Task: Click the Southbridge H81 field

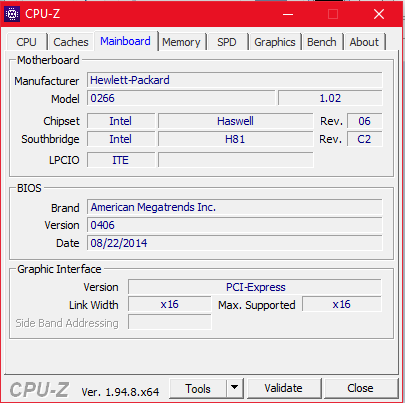Action: tap(235, 139)
